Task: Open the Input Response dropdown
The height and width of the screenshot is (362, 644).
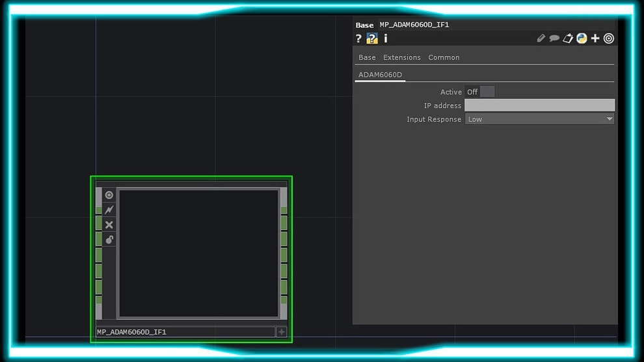Action: pyautogui.click(x=539, y=119)
